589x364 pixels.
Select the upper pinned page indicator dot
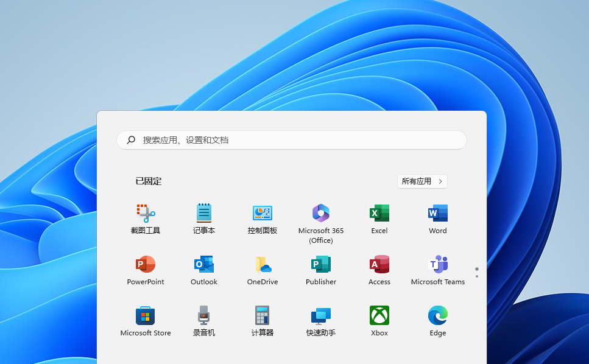477,269
